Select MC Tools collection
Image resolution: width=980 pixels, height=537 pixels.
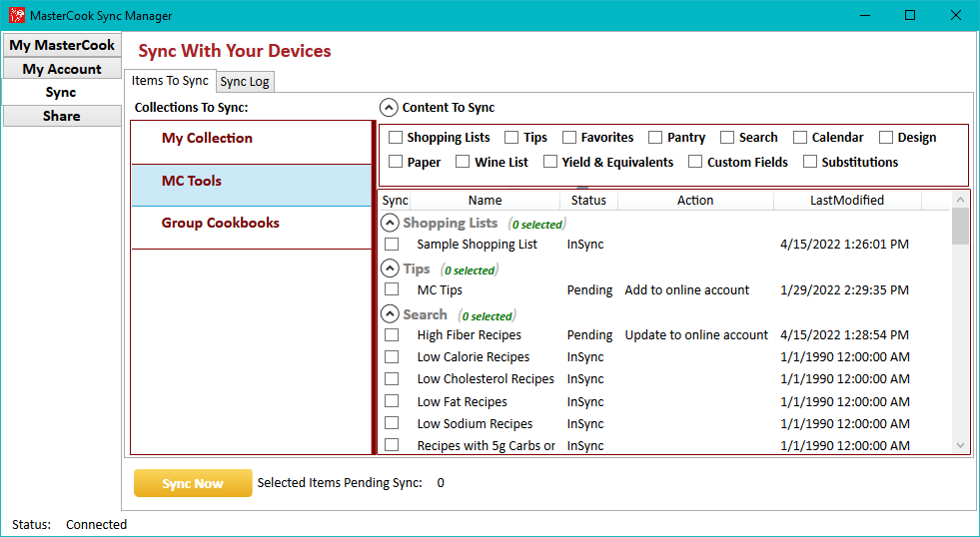click(x=252, y=186)
